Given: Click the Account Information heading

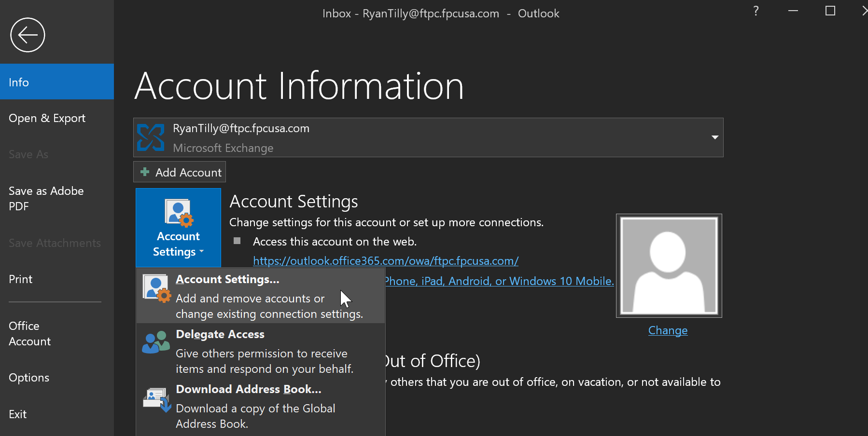Looking at the screenshot, I should pyautogui.click(x=299, y=86).
